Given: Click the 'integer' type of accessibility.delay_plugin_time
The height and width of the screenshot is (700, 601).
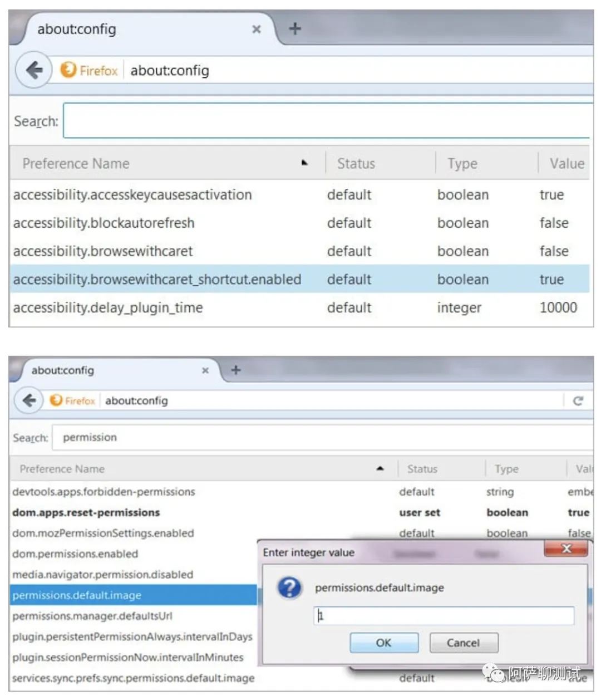Looking at the screenshot, I should coord(459,308).
